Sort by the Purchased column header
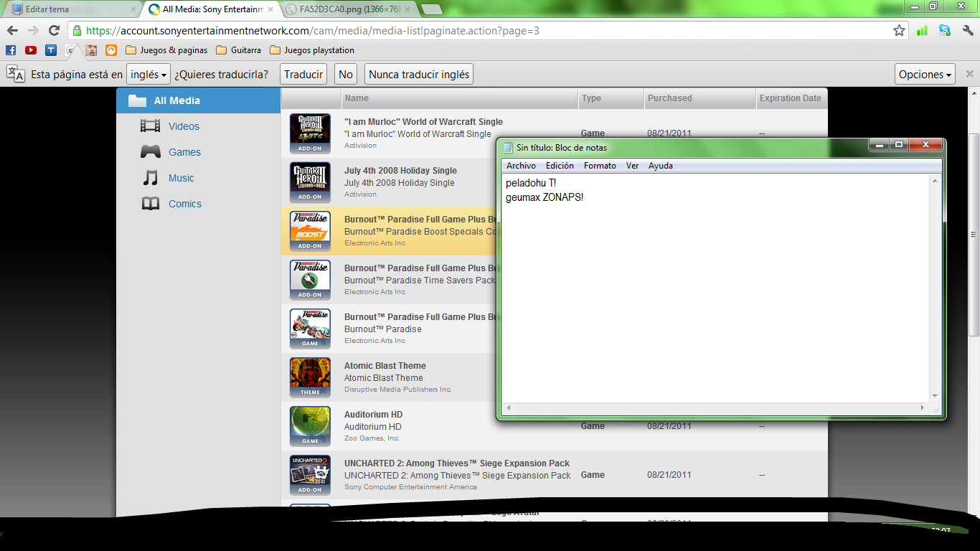The width and height of the screenshot is (980, 551). pyautogui.click(x=700, y=98)
